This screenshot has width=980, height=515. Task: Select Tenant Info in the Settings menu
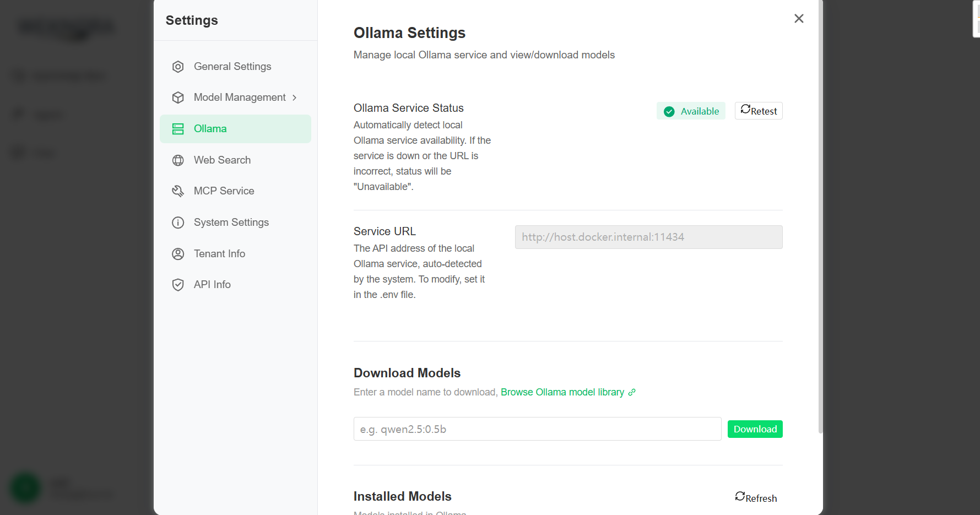tap(219, 253)
